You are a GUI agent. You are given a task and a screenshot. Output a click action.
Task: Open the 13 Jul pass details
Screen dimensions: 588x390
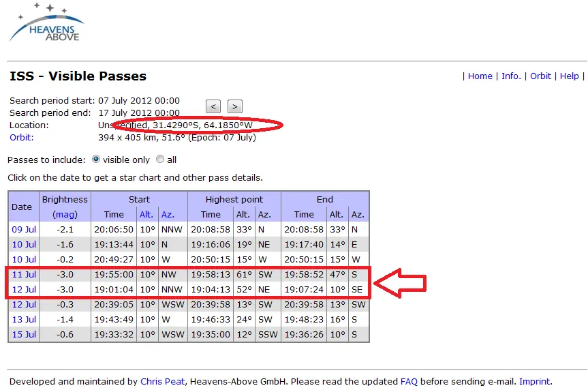[x=24, y=320]
